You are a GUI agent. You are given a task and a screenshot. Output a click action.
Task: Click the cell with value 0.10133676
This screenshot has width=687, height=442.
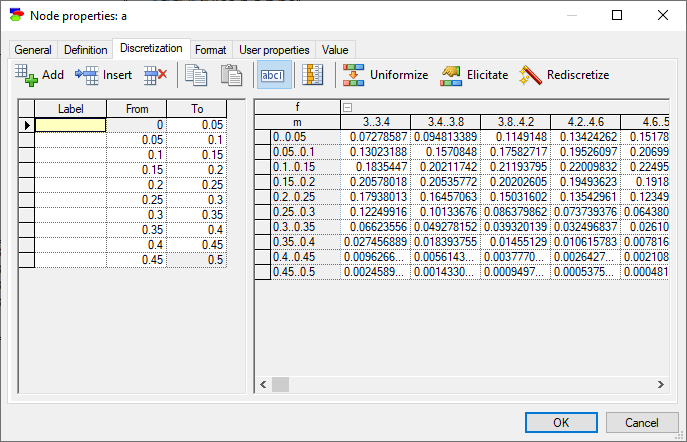pos(446,212)
